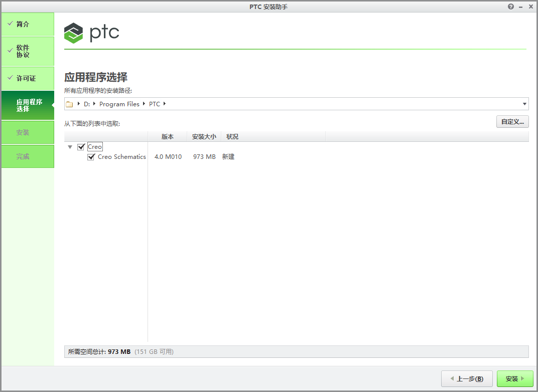
Task: Select the Creo tree label
Action: click(95, 147)
